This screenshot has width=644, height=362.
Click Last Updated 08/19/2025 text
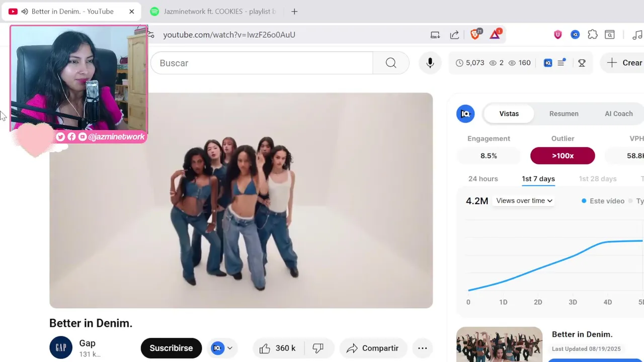click(x=586, y=349)
